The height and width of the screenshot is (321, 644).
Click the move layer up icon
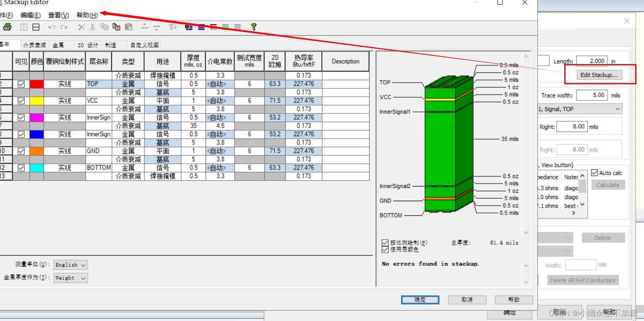[144, 27]
